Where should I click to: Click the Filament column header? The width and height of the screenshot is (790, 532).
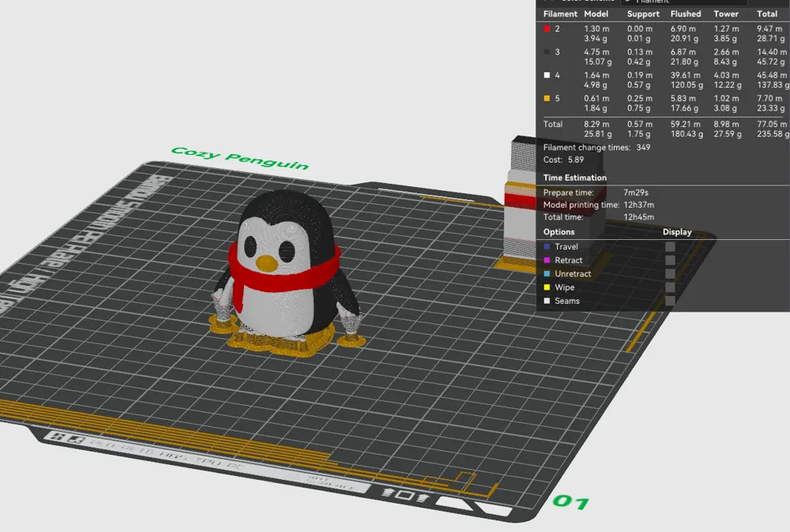[x=560, y=14]
